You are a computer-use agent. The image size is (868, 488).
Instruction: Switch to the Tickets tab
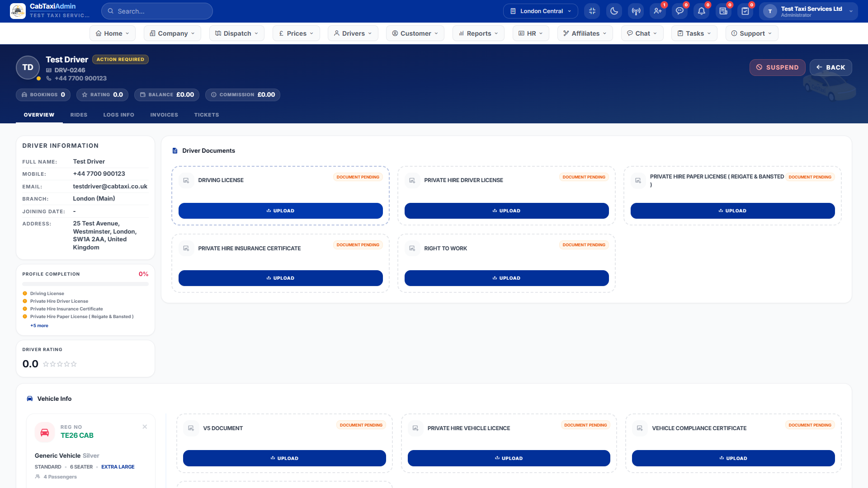pyautogui.click(x=207, y=115)
